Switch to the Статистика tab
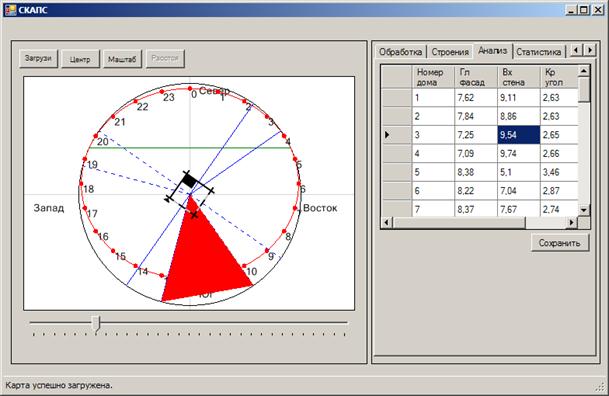Viewport: 609px width, 396px height. click(538, 52)
